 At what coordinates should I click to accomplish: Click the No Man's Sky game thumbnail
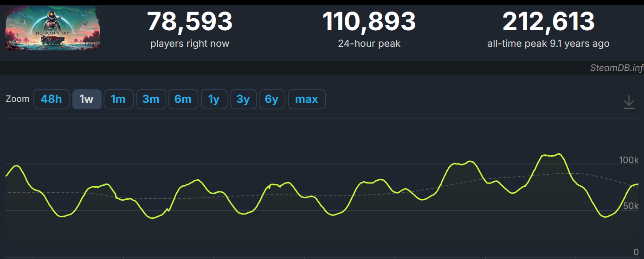(53, 28)
